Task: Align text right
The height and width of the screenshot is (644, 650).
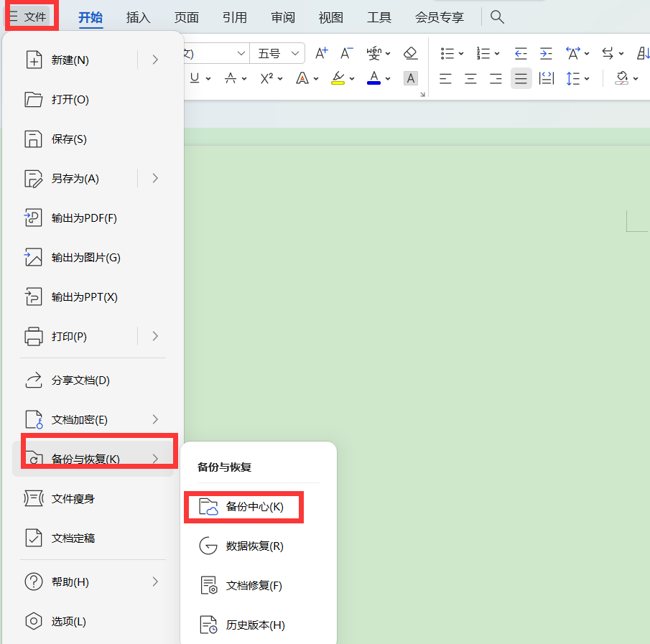Action: point(496,78)
